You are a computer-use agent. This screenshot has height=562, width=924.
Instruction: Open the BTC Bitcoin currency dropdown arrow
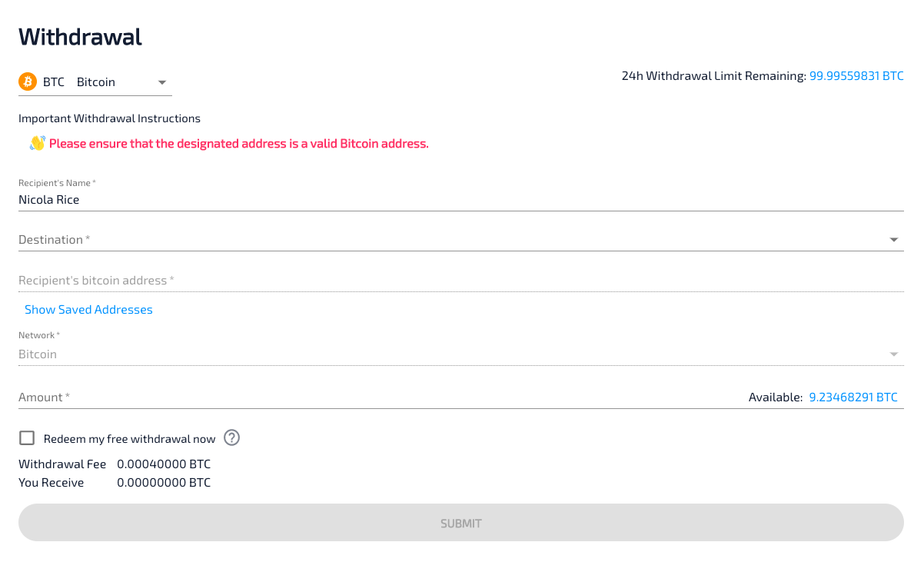(x=161, y=82)
